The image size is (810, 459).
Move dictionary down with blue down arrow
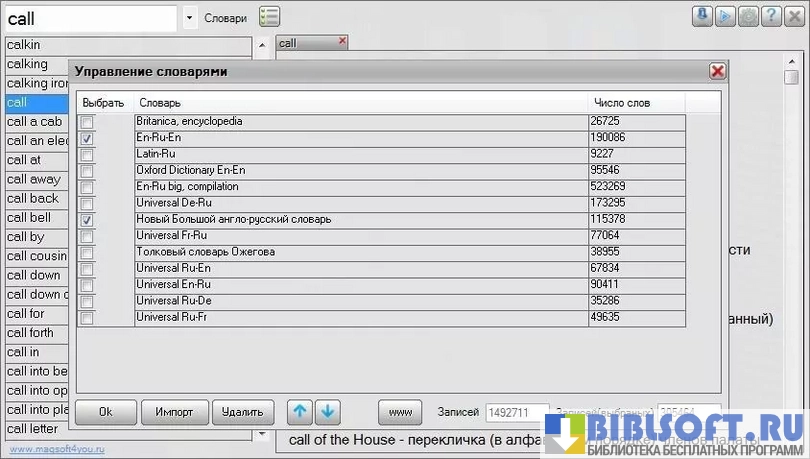(x=329, y=411)
